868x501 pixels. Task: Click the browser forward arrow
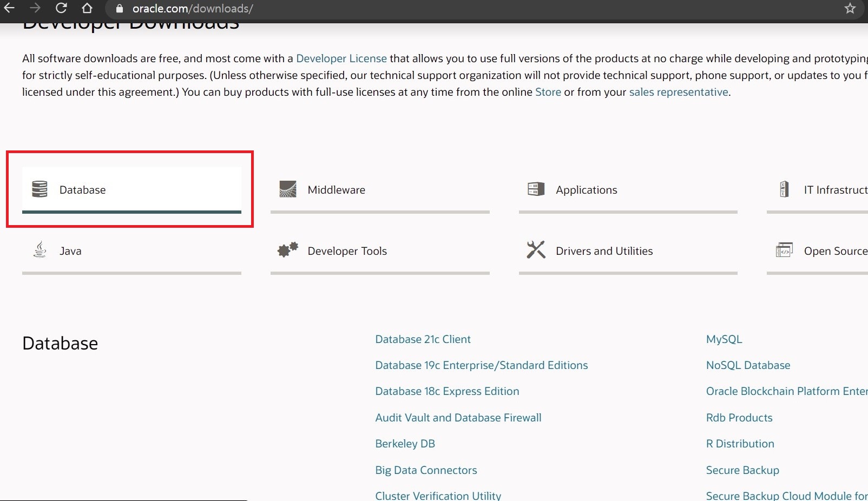35,8
